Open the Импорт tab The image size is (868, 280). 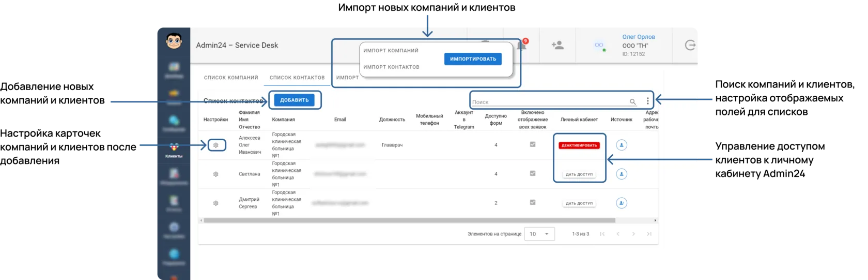click(x=347, y=78)
